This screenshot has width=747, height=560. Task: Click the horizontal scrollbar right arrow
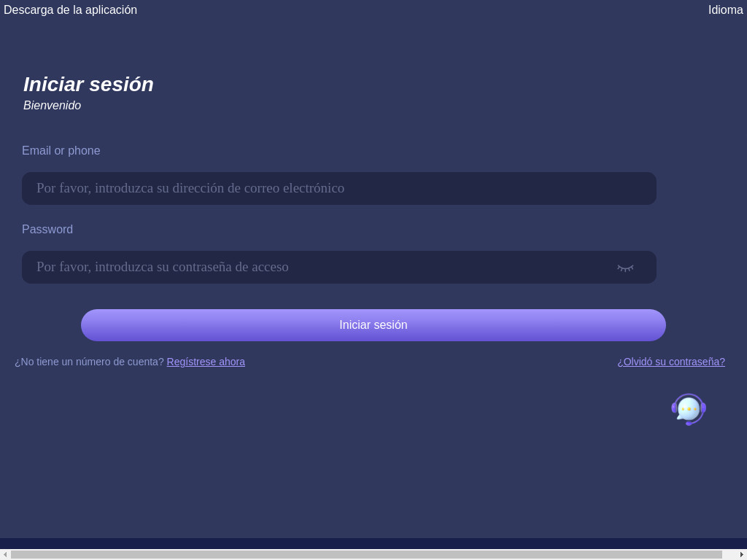(742, 554)
